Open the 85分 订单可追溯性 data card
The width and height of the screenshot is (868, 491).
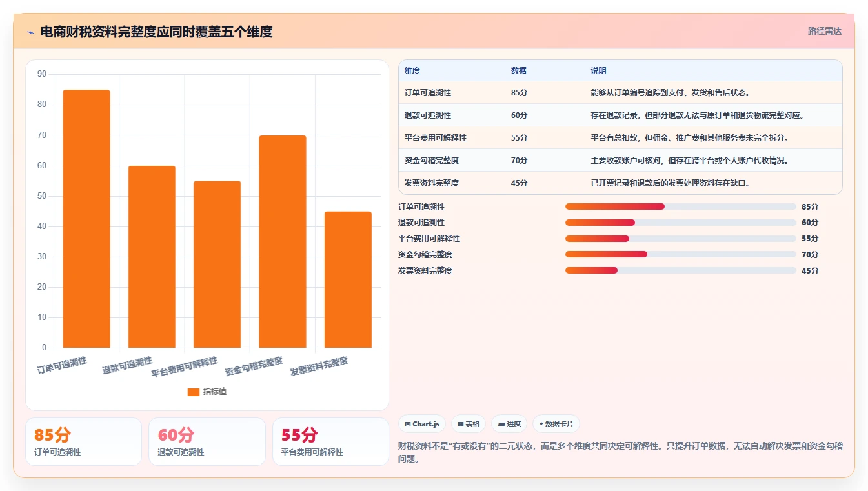point(83,441)
